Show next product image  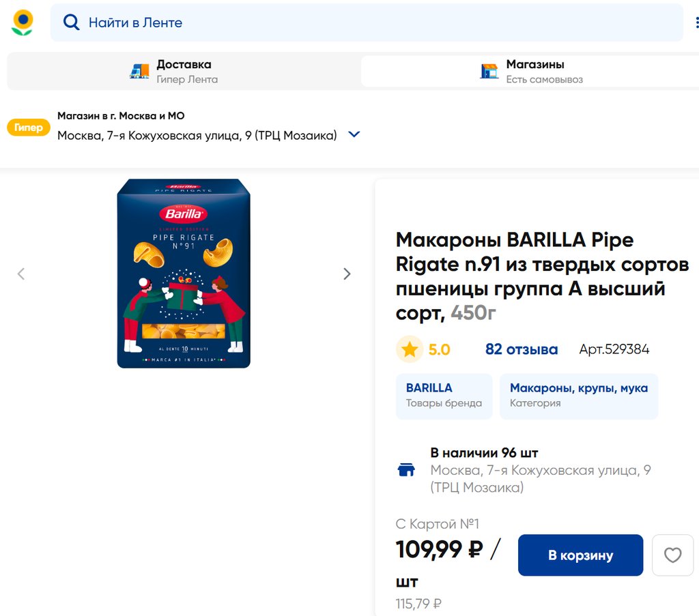pos(347,274)
